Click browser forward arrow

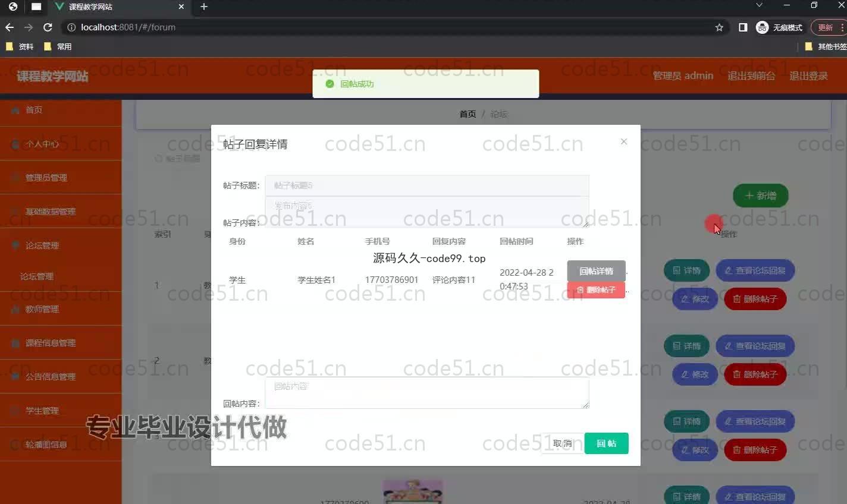tap(29, 27)
